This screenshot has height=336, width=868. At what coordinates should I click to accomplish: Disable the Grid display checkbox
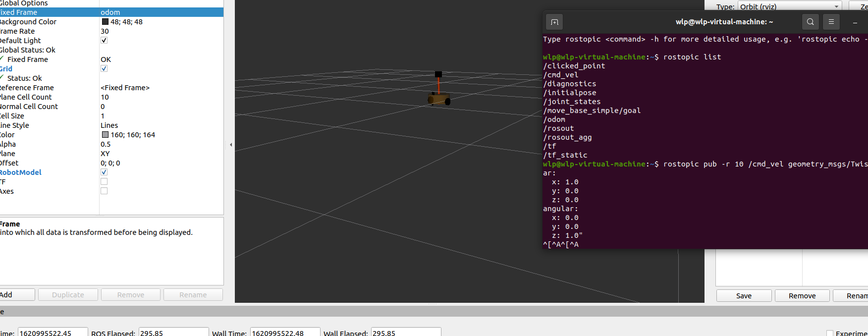(x=104, y=69)
